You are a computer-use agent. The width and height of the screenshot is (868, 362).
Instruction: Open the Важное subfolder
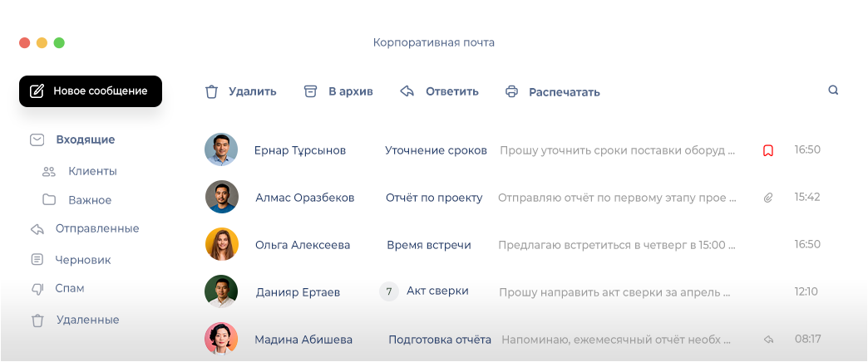point(90,200)
